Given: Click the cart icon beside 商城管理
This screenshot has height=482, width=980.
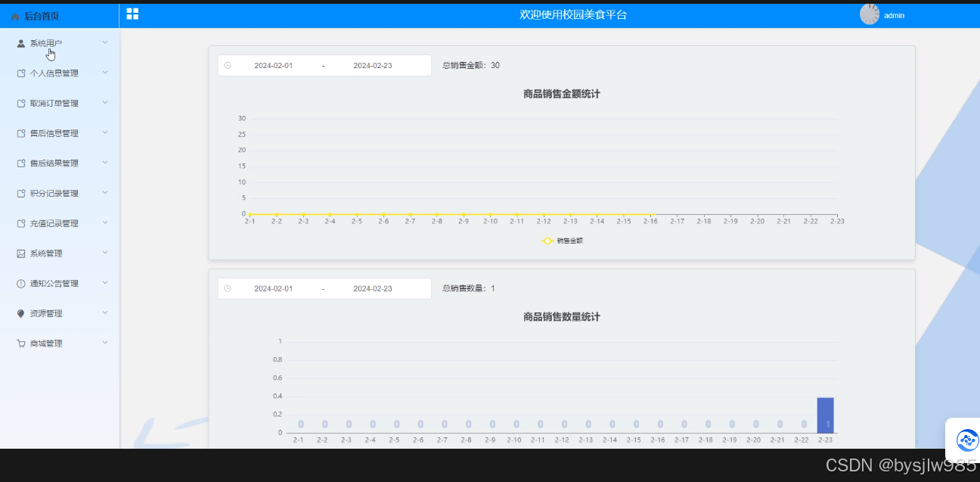Looking at the screenshot, I should coord(21,344).
